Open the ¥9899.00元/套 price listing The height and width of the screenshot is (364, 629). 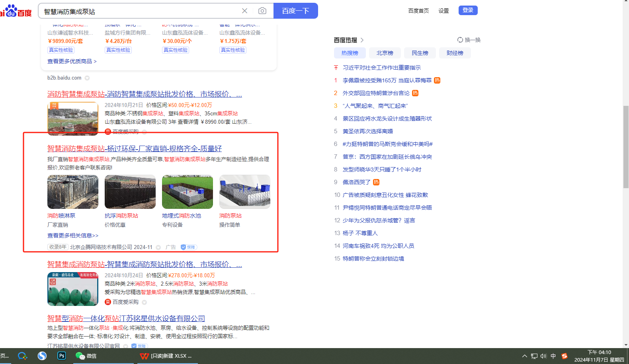click(65, 41)
